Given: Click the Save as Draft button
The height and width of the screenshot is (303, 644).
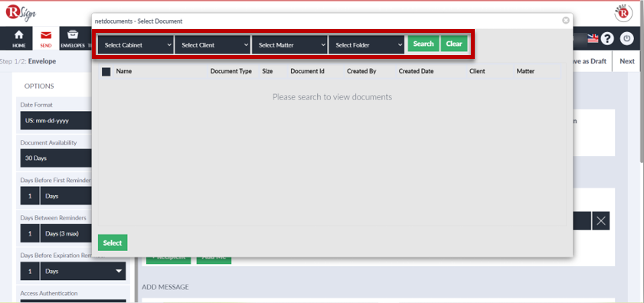Looking at the screenshot, I should pos(589,61).
